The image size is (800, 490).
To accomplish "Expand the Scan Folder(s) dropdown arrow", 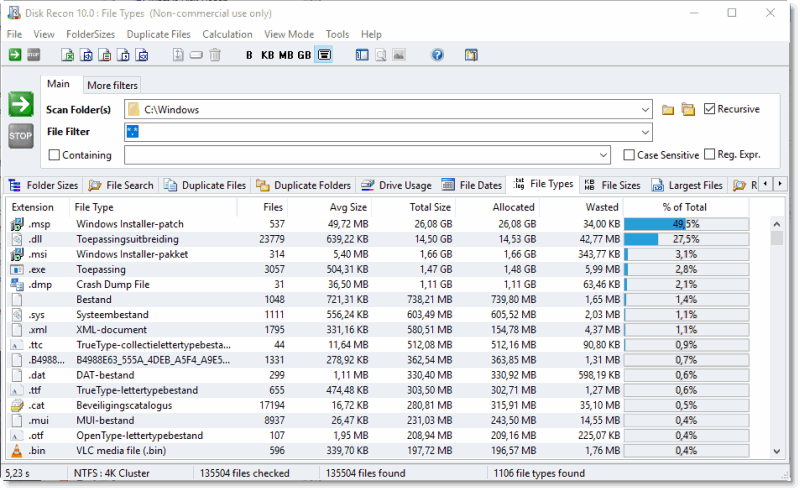I will tap(645, 110).
